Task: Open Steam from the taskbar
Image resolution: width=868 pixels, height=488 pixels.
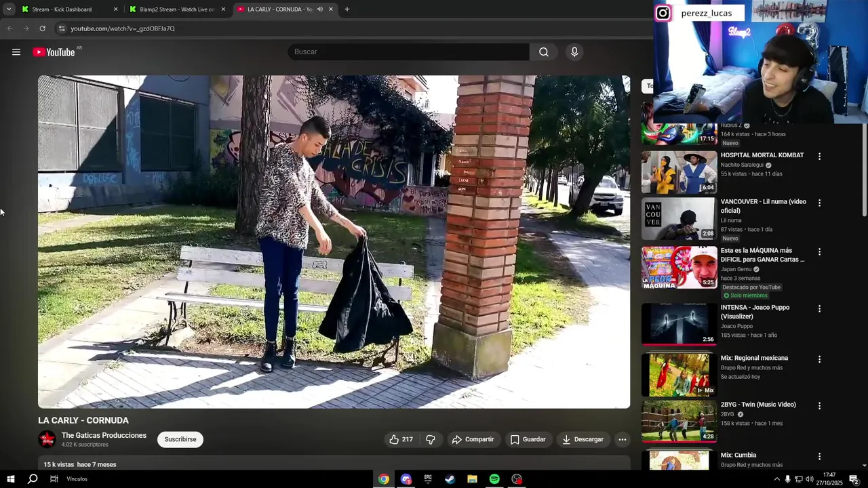Action: (450, 479)
